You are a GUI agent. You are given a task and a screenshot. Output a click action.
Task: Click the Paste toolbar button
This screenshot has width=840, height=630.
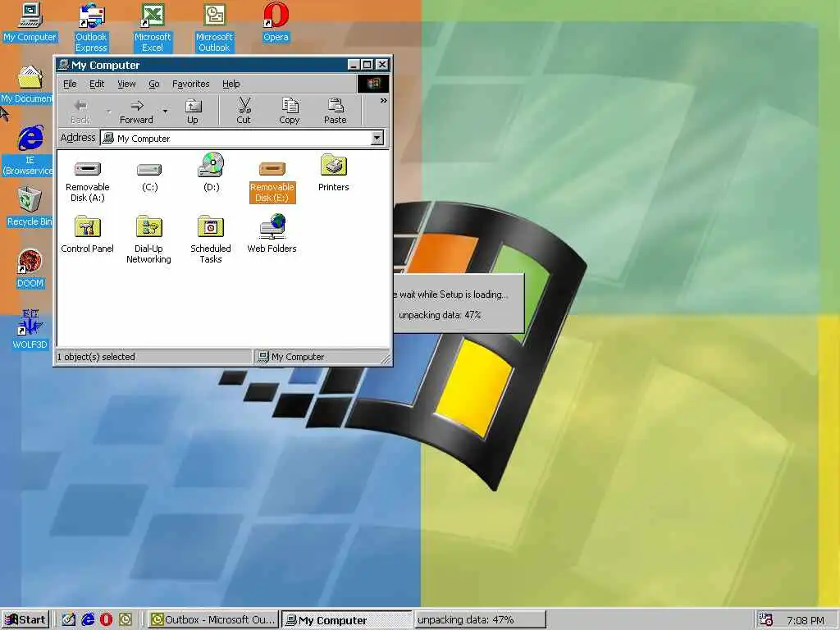[x=336, y=112]
